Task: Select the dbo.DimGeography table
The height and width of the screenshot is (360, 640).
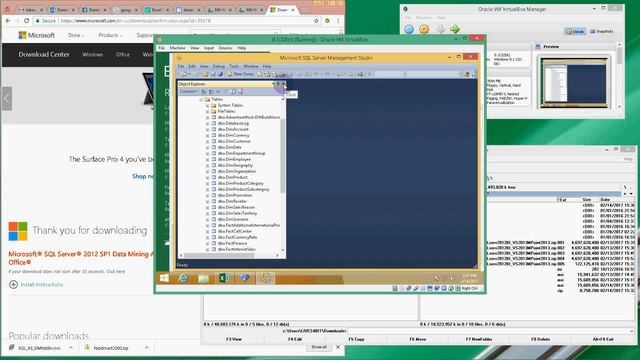Action: click(235, 165)
